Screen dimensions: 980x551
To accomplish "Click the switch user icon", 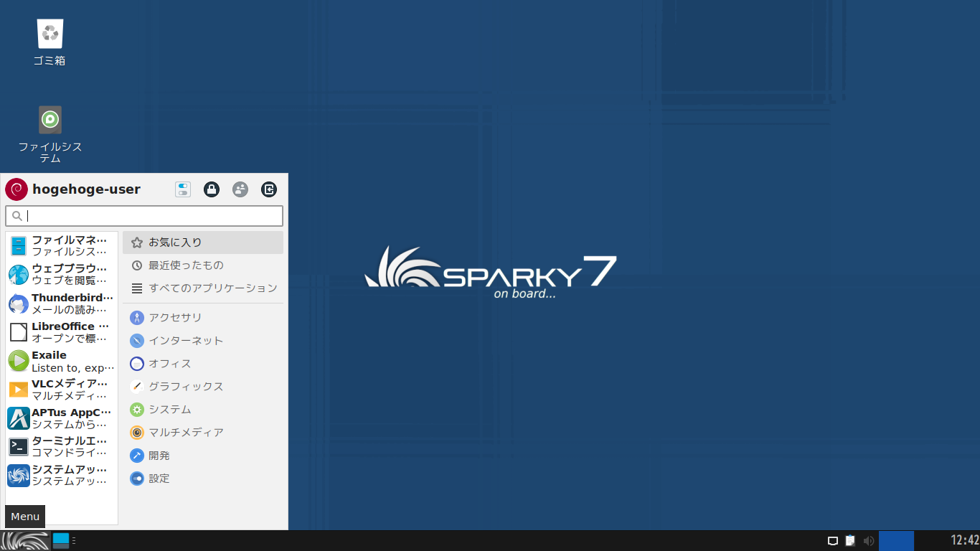I will pos(240,189).
